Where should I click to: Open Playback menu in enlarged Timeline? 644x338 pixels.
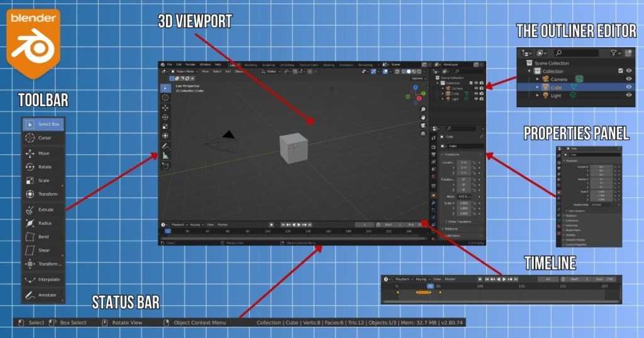[404, 279]
